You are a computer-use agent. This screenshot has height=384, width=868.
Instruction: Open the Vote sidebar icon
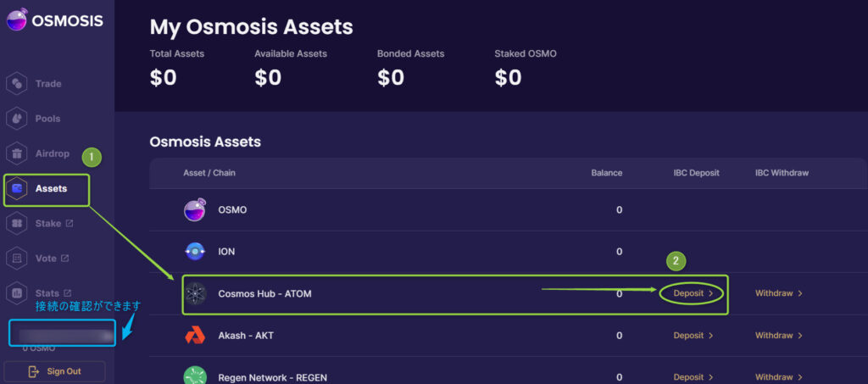(17, 259)
